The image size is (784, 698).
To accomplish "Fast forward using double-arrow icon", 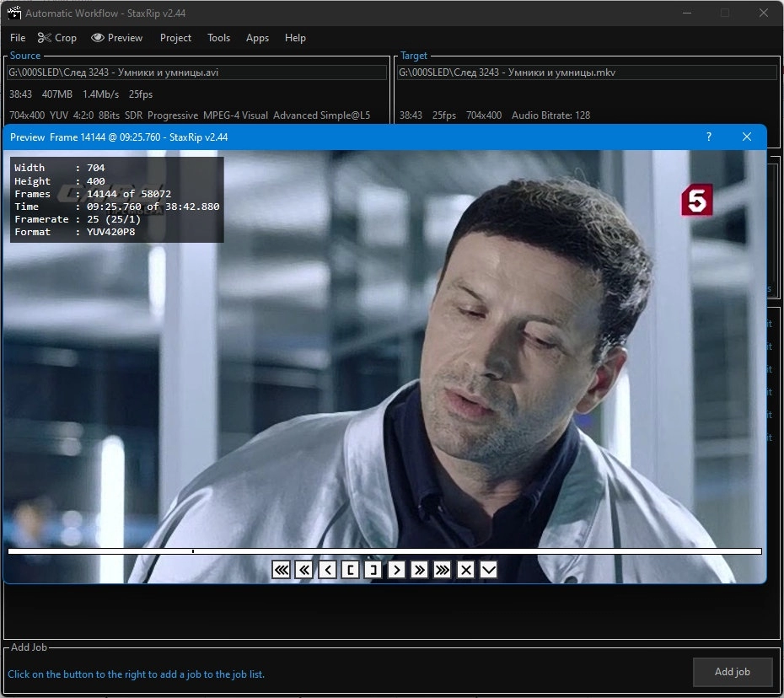I will pos(419,570).
